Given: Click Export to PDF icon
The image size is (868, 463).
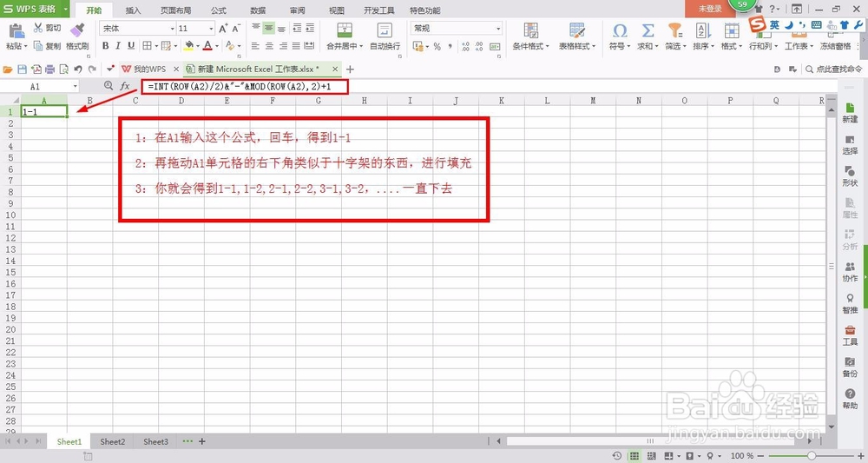Looking at the screenshot, I should pyautogui.click(x=36, y=69).
